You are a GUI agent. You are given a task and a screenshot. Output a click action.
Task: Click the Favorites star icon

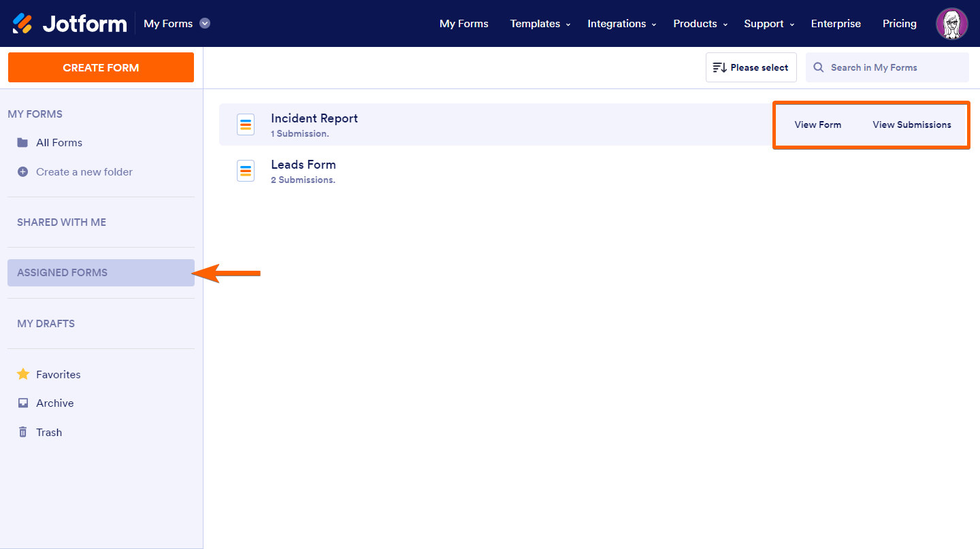pyautogui.click(x=22, y=374)
